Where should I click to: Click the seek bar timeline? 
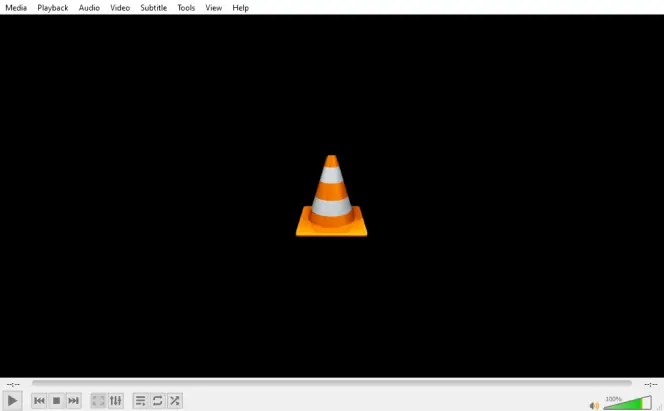(x=332, y=383)
